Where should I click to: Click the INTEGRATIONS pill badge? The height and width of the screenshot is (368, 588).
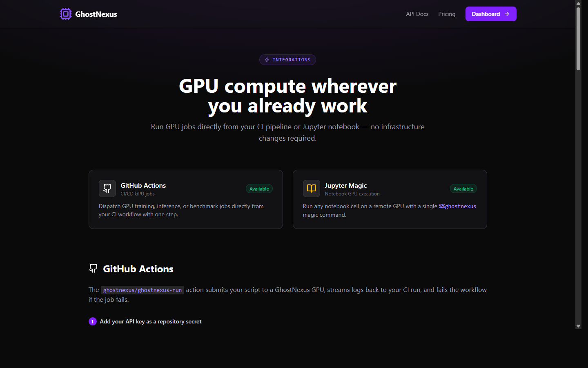point(287,60)
